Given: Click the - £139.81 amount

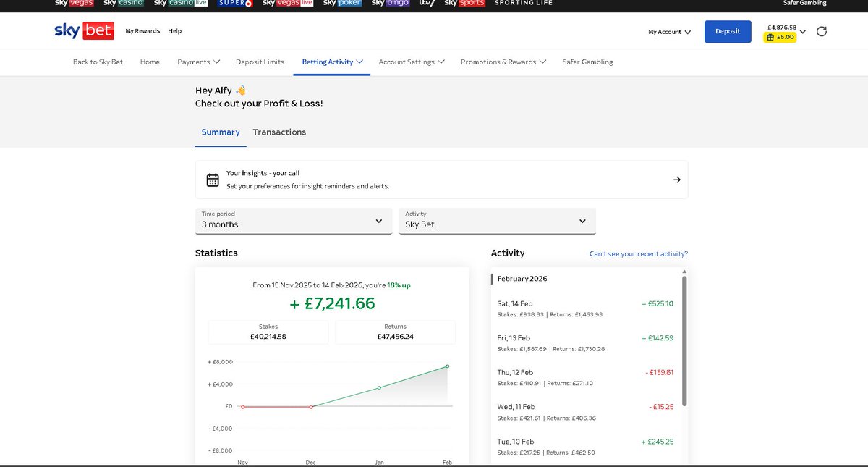Looking at the screenshot, I should [x=659, y=373].
